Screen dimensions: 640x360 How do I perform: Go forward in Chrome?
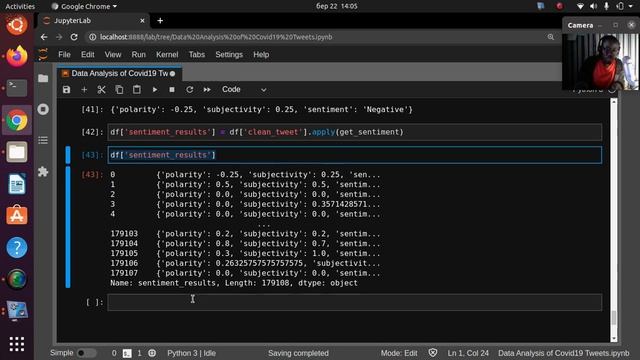[x=59, y=37]
